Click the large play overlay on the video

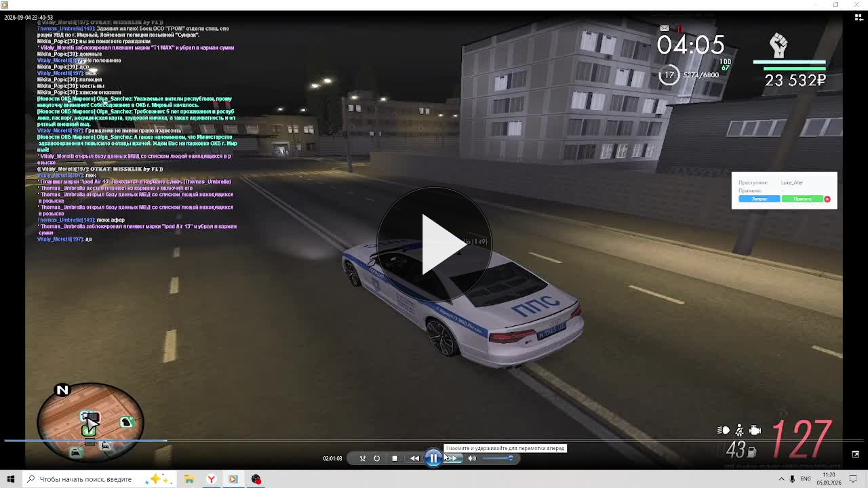[x=434, y=245]
